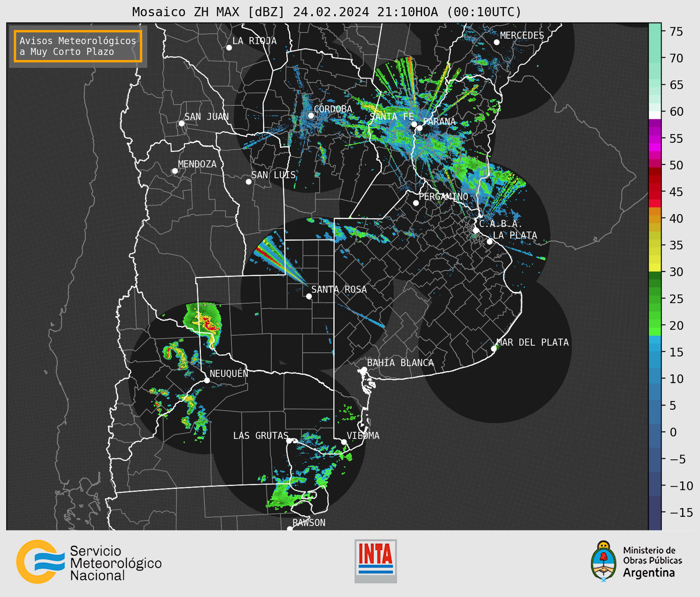
Task: Click the BAHÍA BLANCA map label
Action: [400, 362]
